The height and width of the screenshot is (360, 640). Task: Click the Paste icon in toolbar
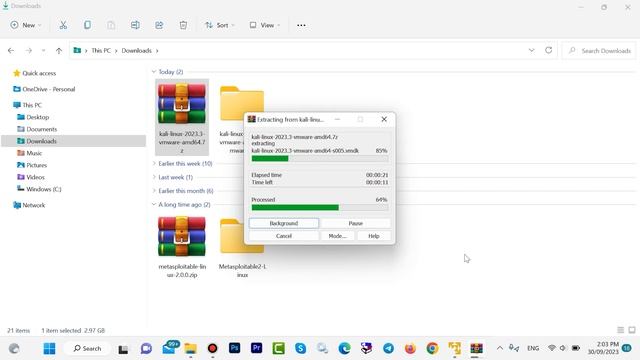click(x=111, y=25)
